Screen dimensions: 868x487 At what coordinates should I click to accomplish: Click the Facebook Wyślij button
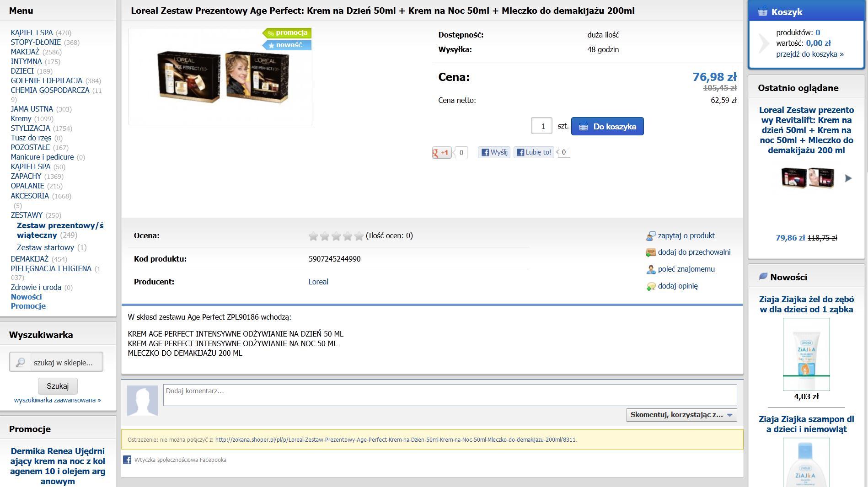[x=494, y=152]
